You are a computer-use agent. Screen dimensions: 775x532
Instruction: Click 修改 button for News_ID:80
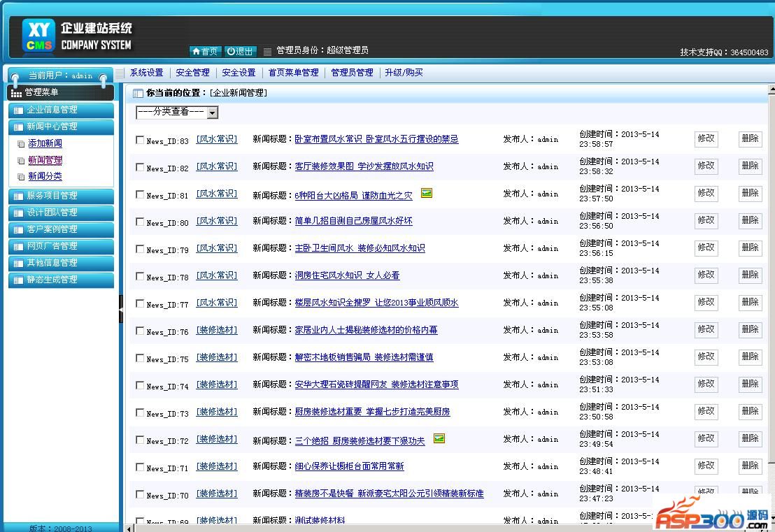point(706,220)
